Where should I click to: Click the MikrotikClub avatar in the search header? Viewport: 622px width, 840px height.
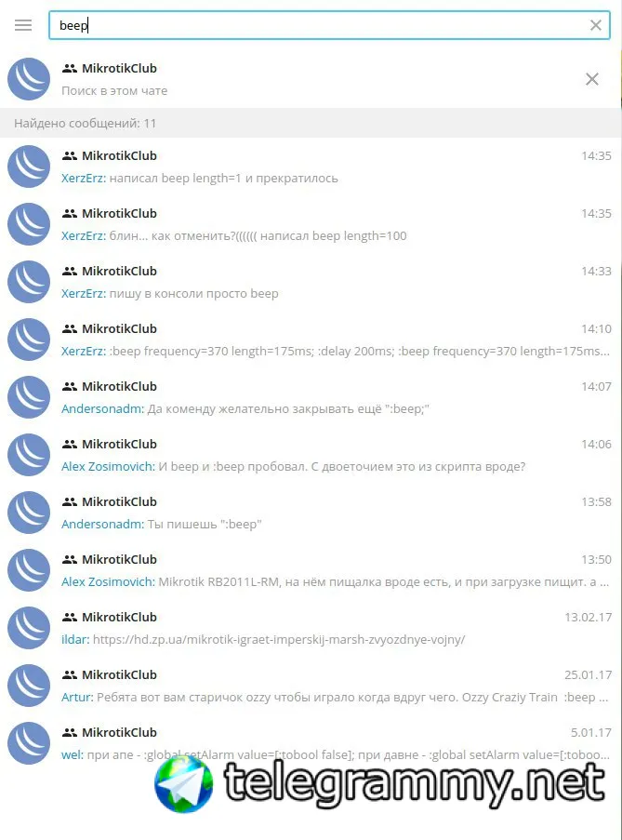point(29,79)
